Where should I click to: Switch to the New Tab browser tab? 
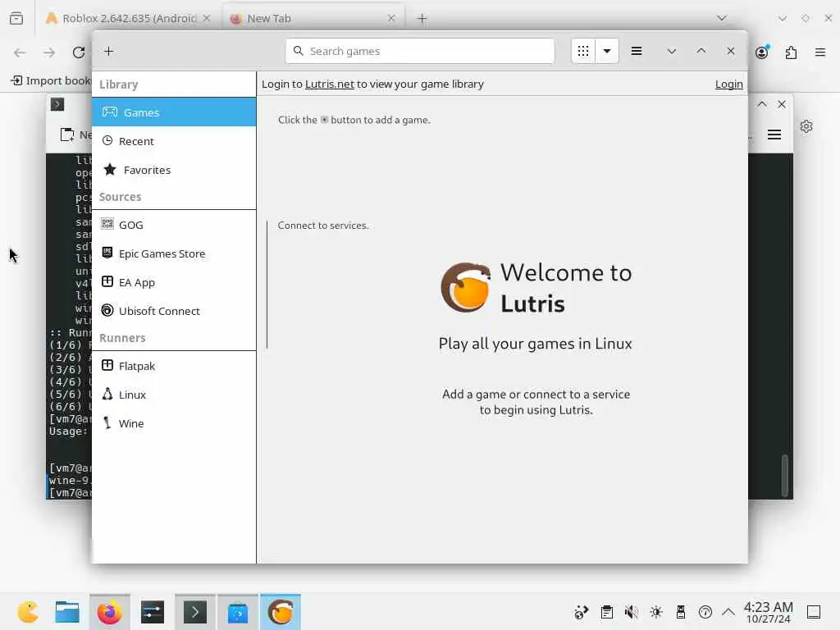click(x=313, y=18)
